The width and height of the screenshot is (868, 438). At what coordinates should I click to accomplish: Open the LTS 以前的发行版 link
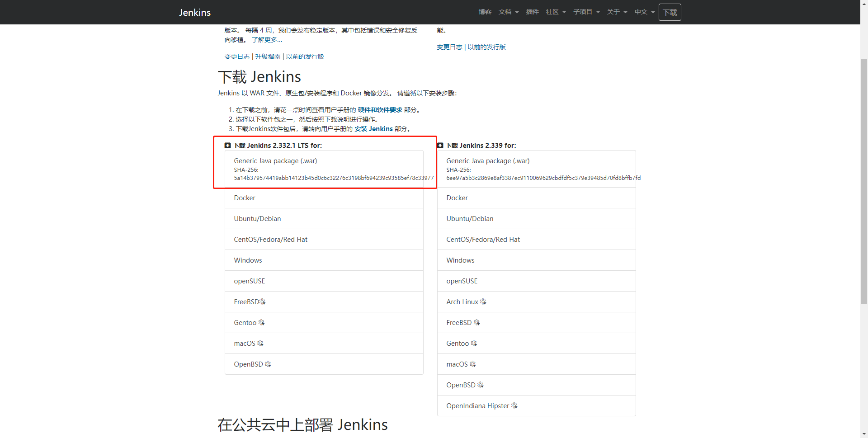305,57
